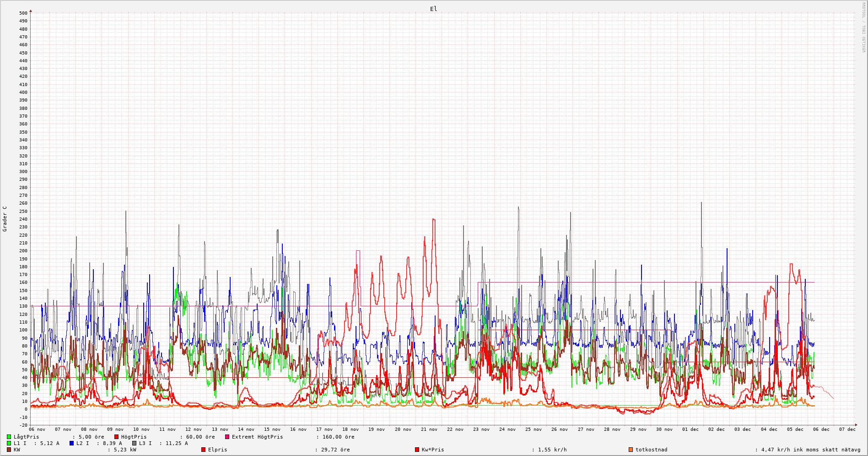Click the gray L3 I legend square
Viewport: 868px width, 456px height.
pos(135,444)
